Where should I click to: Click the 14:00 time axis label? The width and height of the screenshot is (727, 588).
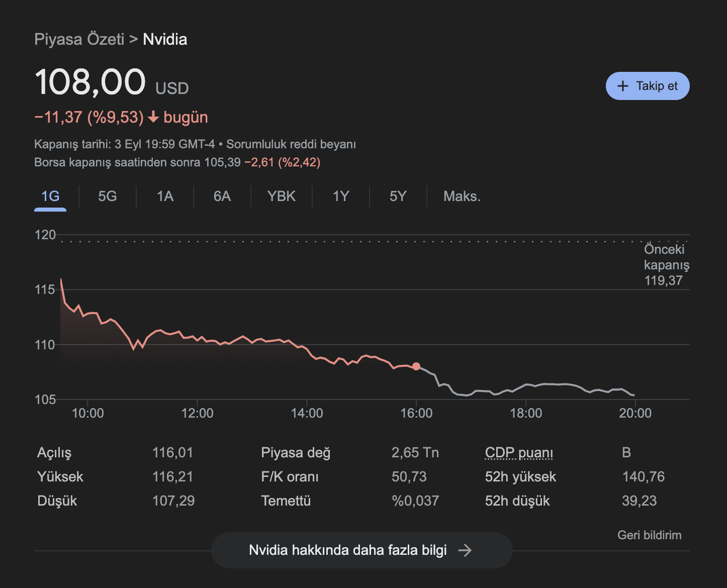pyautogui.click(x=307, y=414)
